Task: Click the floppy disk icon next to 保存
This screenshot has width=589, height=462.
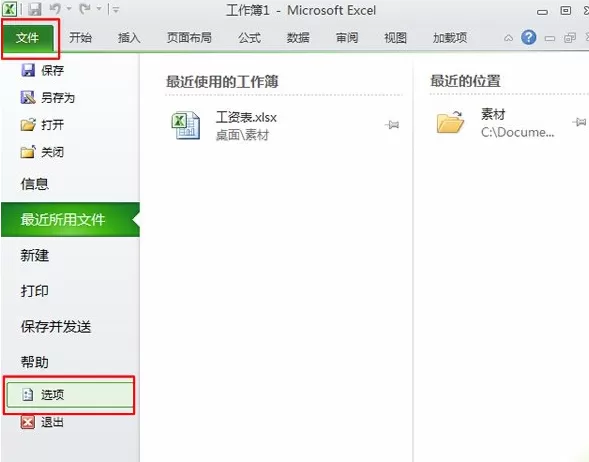Action: (x=28, y=70)
